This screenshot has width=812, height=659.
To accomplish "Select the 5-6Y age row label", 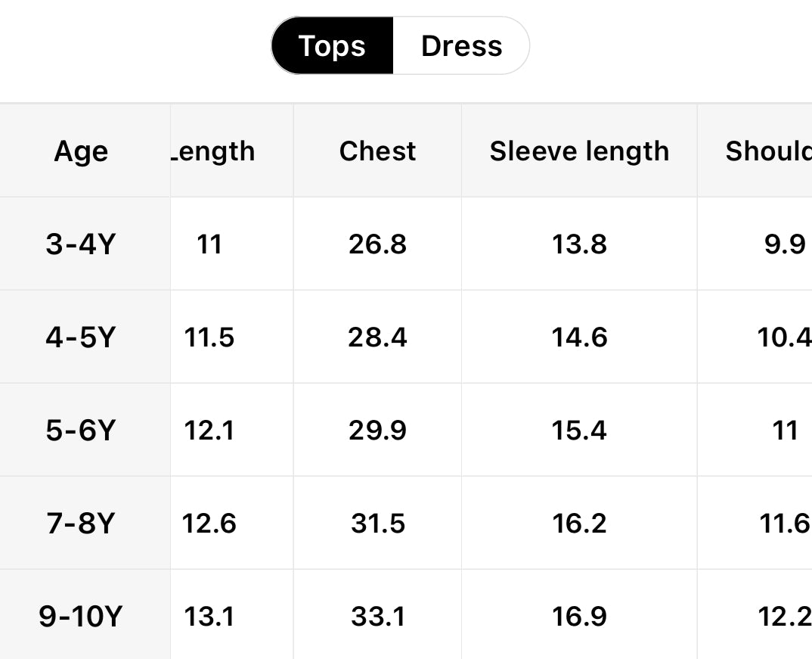I will pyautogui.click(x=79, y=431).
